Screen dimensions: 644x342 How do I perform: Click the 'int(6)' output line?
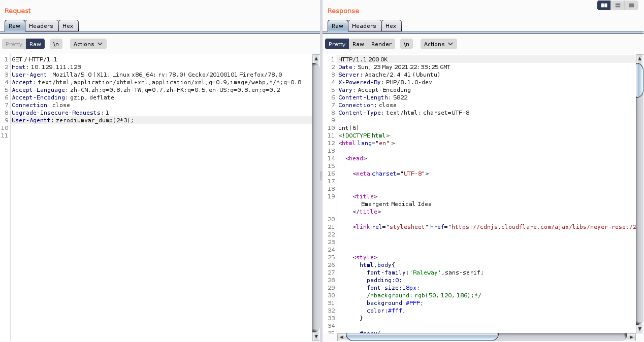tap(348, 128)
